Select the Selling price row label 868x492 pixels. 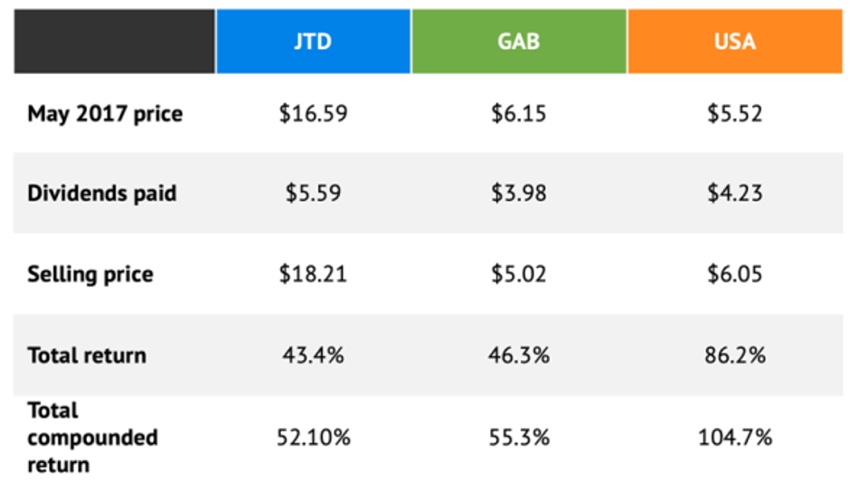(x=90, y=274)
